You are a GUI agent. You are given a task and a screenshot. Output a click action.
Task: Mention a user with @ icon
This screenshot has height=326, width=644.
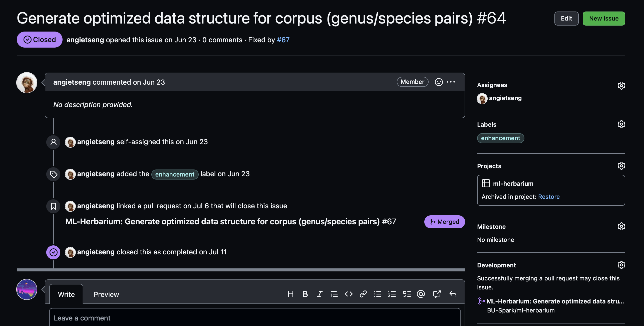pos(421,294)
